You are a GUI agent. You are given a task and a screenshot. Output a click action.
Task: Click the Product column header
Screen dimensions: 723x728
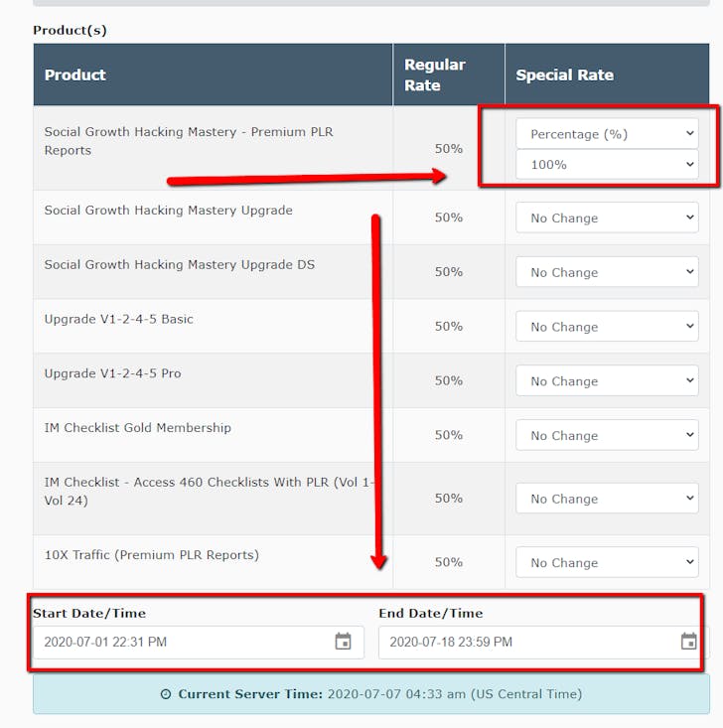tap(75, 74)
